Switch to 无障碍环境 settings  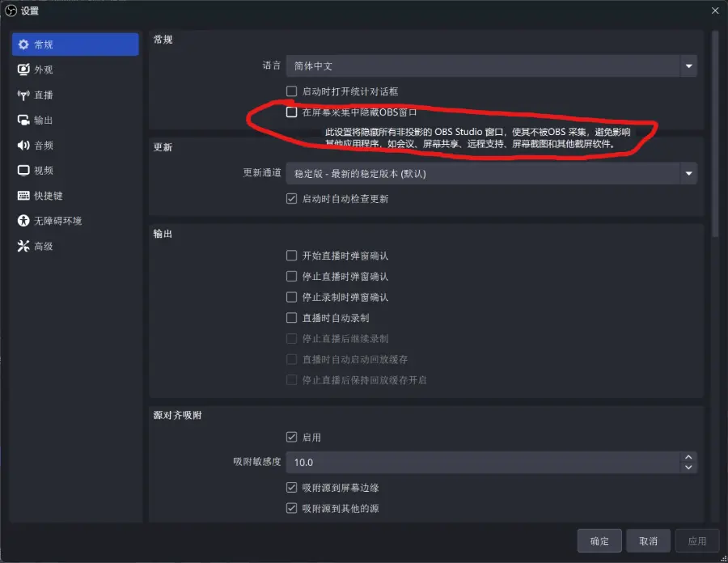click(x=75, y=221)
